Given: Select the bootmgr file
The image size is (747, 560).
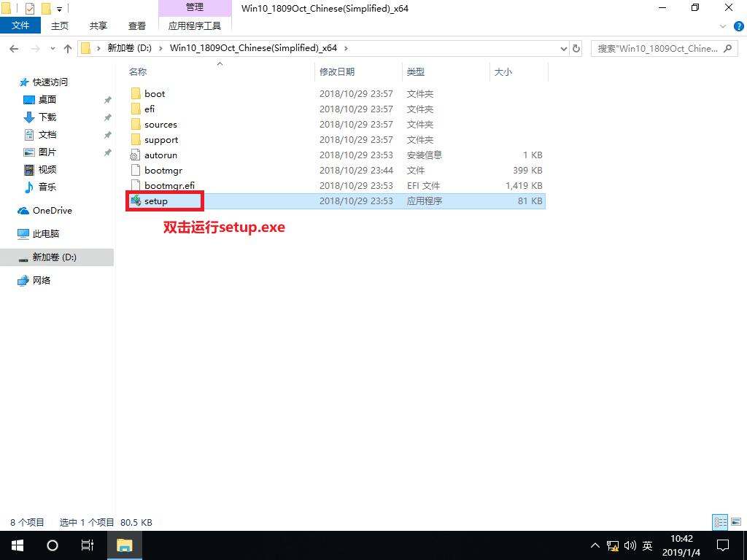Looking at the screenshot, I should pos(163,171).
